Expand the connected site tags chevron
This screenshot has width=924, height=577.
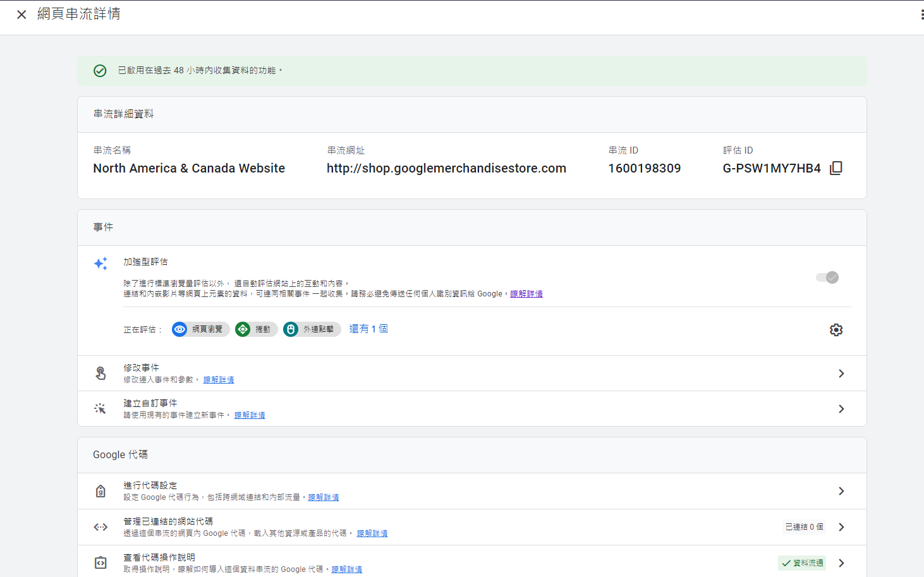pyautogui.click(x=841, y=527)
